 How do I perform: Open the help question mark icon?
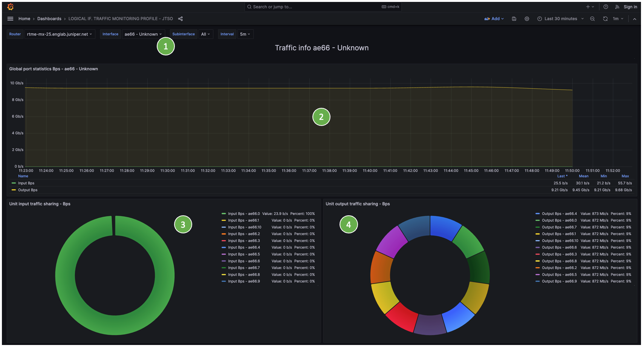coord(606,7)
